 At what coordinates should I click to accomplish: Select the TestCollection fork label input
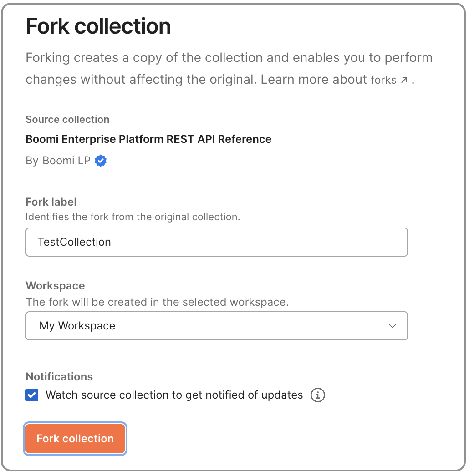[x=216, y=242]
